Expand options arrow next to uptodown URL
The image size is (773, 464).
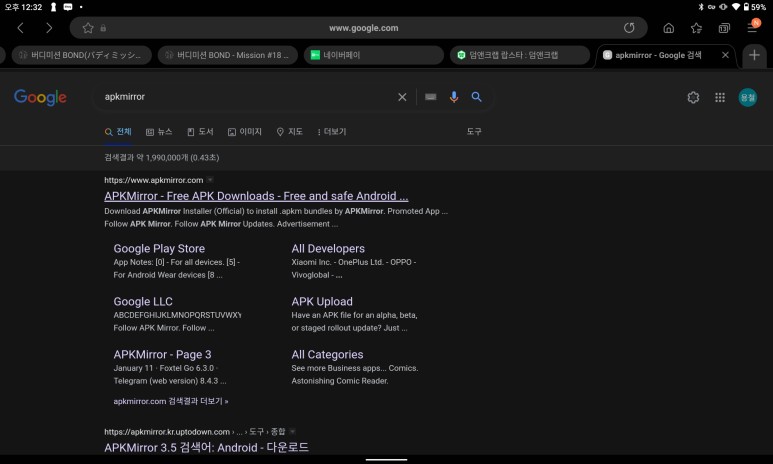click(292, 431)
